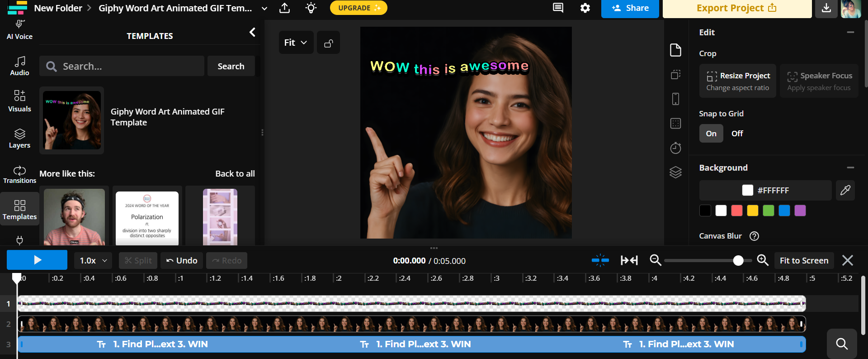Turn Snap to Grid Off
Viewport: 868px width, 359px height.
click(x=737, y=134)
